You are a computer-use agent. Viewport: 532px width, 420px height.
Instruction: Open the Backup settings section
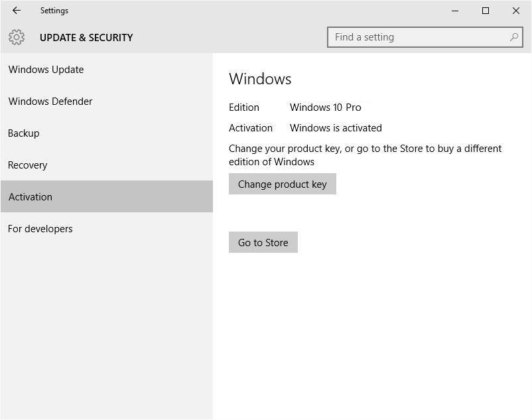[x=23, y=133]
